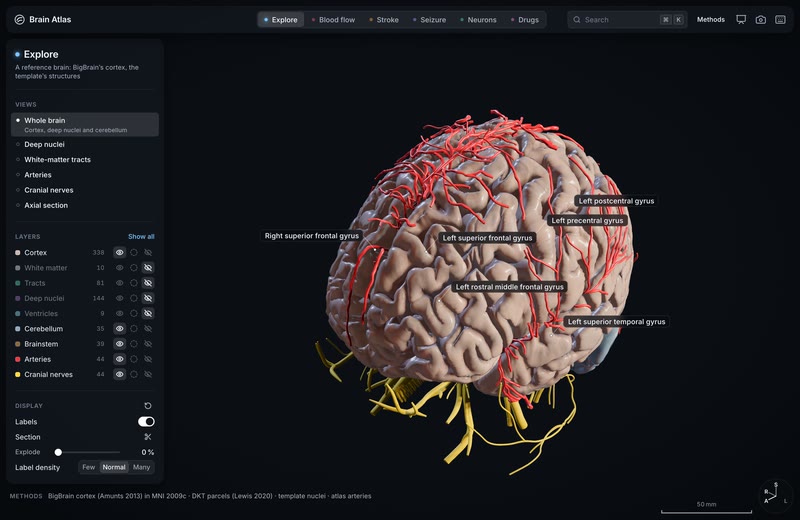Select the Deep nuclei view
The image size is (800, 520).
click(x=85, y=144)
